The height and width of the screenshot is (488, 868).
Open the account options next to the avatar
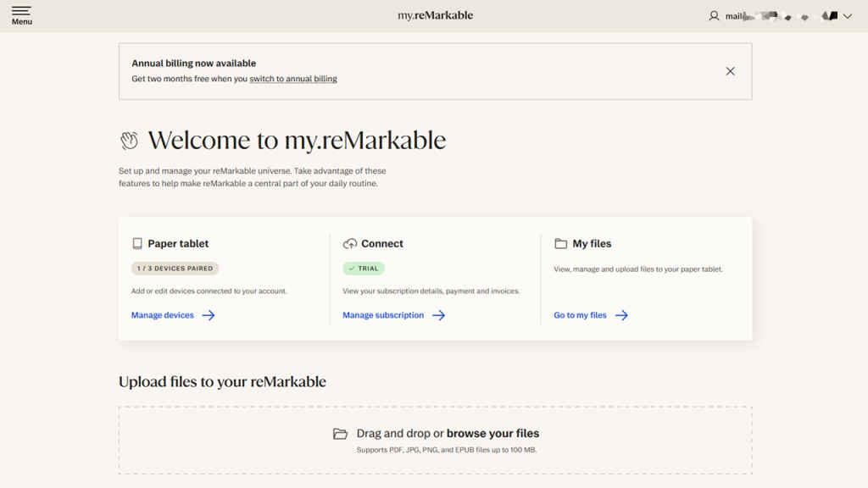click(845, 15)
